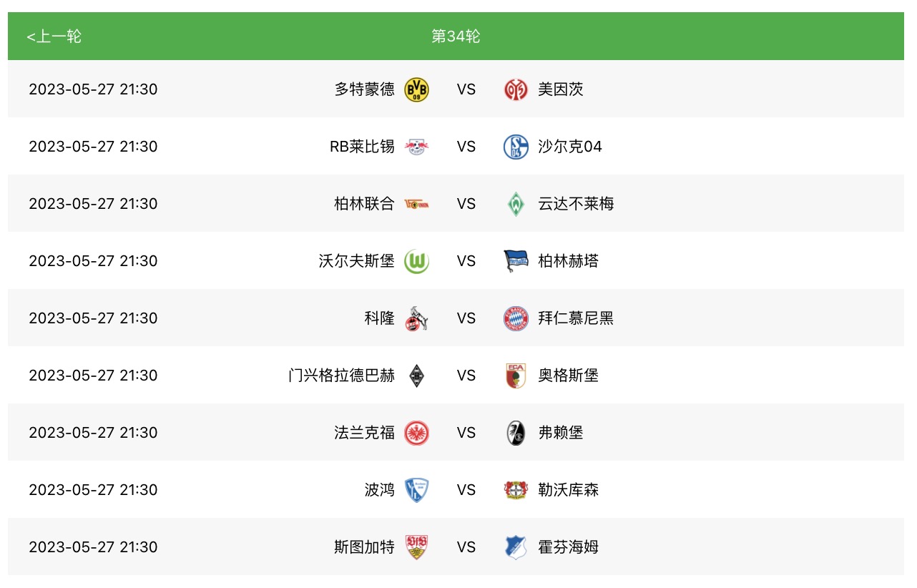The width and height of the screenshot is (917, 588).
Task: Select the VfB Stuttgart crest
Action: 416,547
